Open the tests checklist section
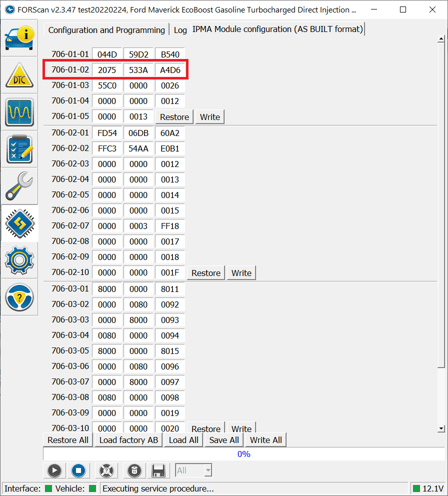 [x=19, y=149]
